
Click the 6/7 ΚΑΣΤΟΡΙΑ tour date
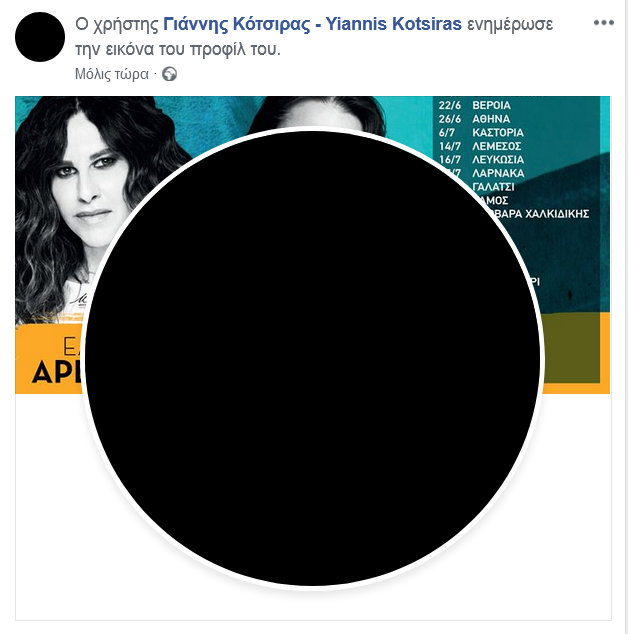tap(481, 133)
